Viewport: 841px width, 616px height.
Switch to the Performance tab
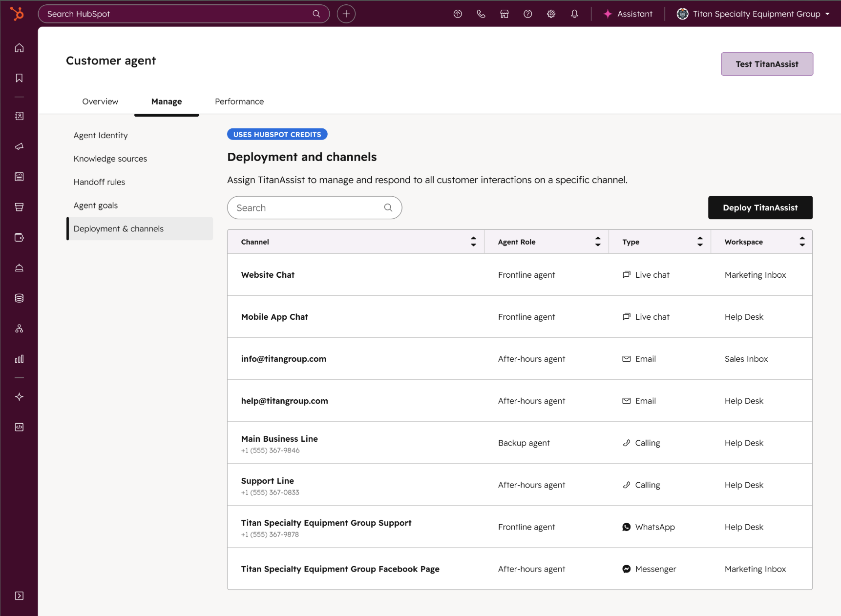point(239,102)
